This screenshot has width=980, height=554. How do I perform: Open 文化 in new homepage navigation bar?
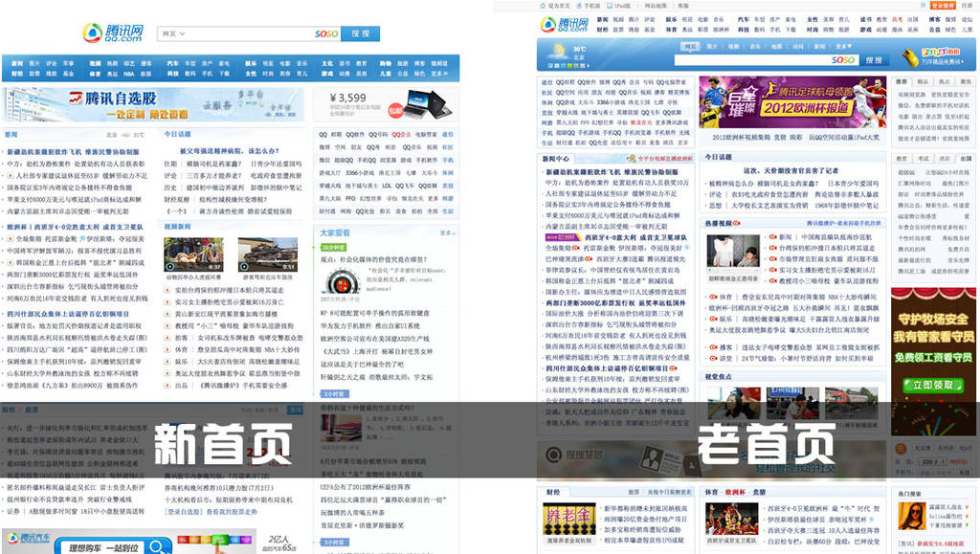(x=327, y=64)
